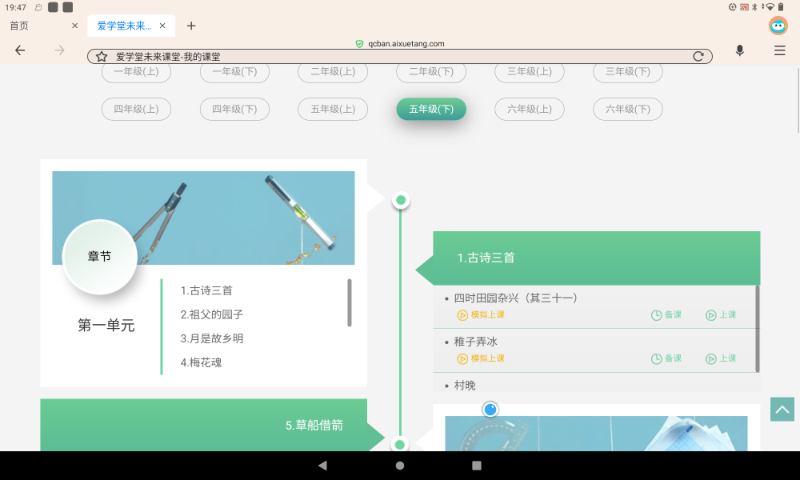Image resolution: width=800 pixels, height=480 pixels.
Task: Select grade 二年级(上)
Action: (333, 71)
